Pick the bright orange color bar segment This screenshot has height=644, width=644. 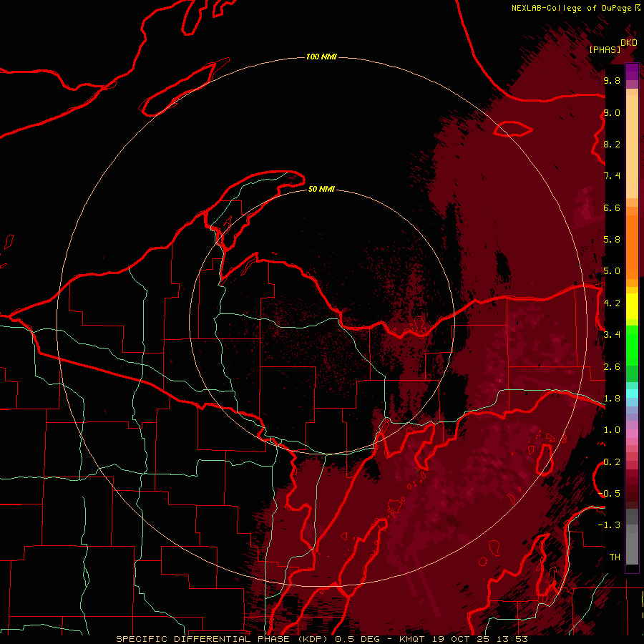tap(632, 247)
